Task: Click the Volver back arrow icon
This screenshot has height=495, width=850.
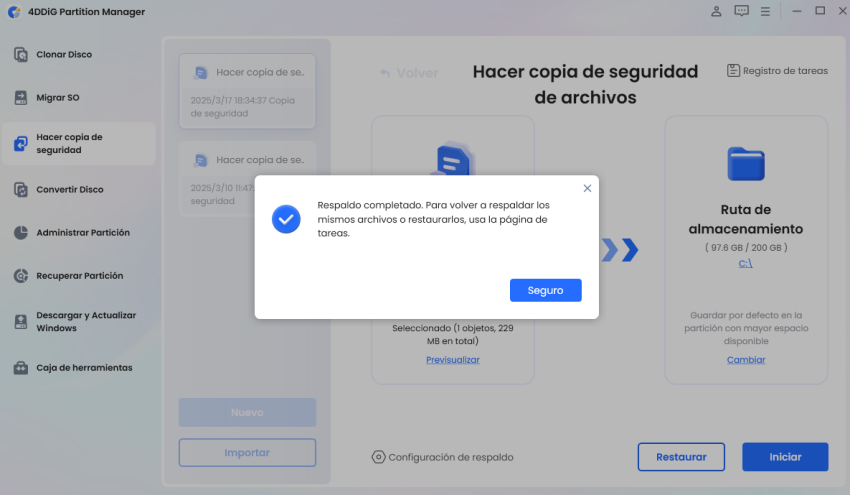Action: [385, 73]
